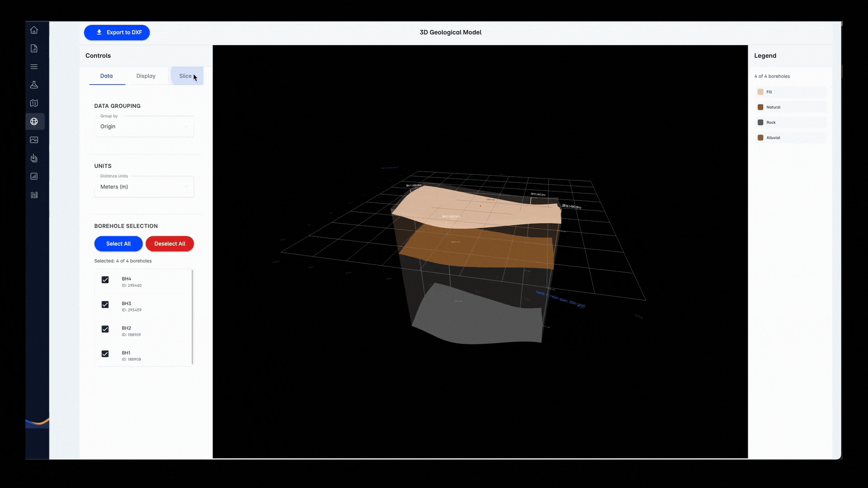Switch to the Data tab
Image resolution: width=868 pixels, height=488 pixels.
(107, 76)
